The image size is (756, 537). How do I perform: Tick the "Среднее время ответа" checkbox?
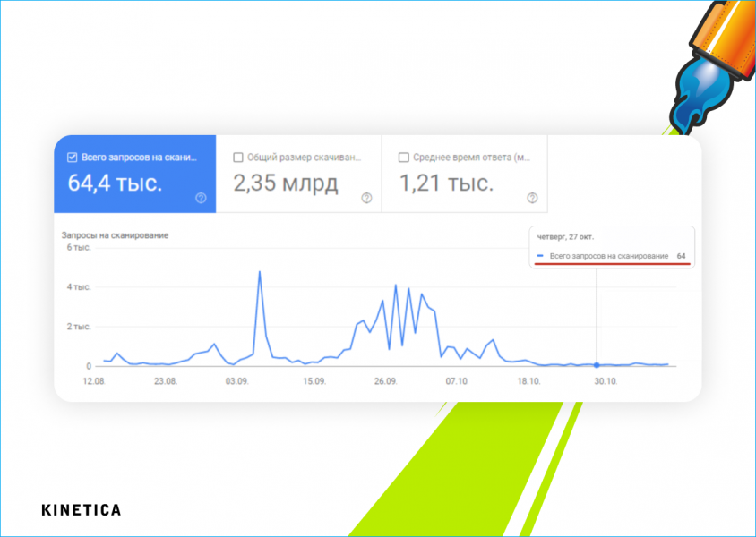point(404,158)
